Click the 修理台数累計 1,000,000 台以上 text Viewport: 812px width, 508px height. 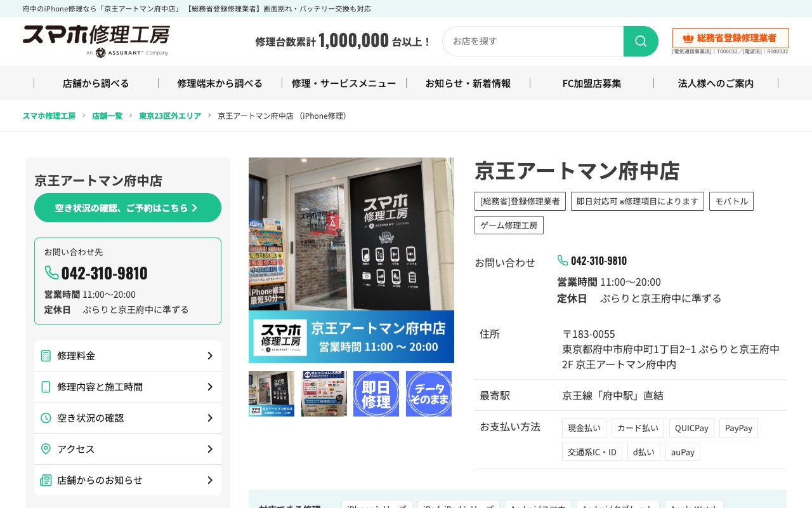tap(343, 41)
